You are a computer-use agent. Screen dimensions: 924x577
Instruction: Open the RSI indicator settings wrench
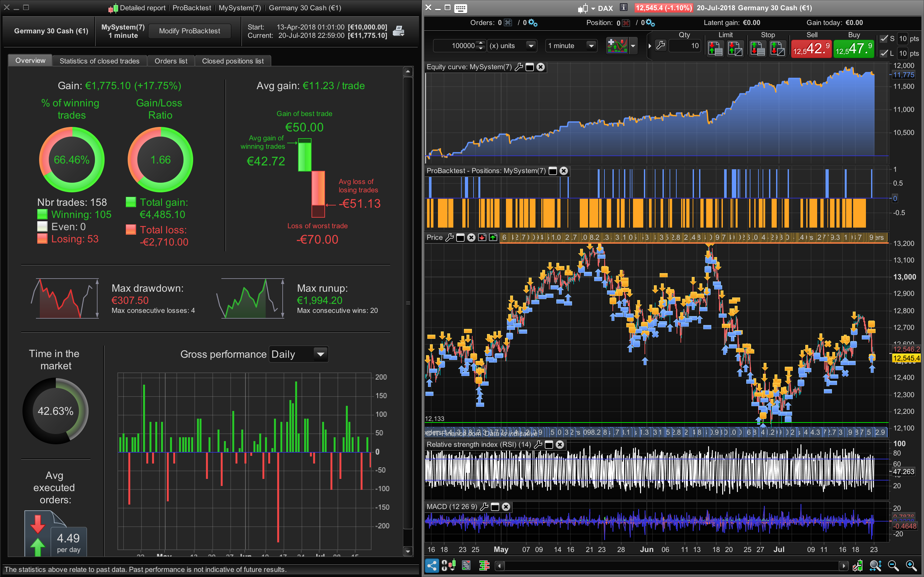click(x=538, y=445)
